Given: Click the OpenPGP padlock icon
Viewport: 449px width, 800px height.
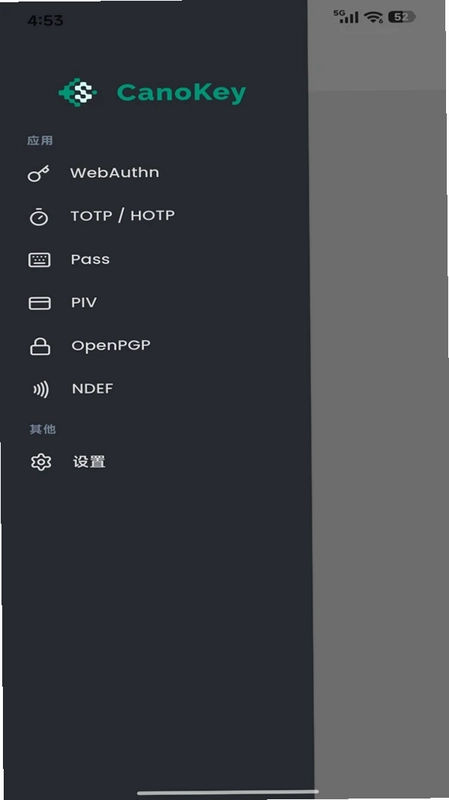Looking at the screenshot, I should pyautogui.click(x=40, y=346).
